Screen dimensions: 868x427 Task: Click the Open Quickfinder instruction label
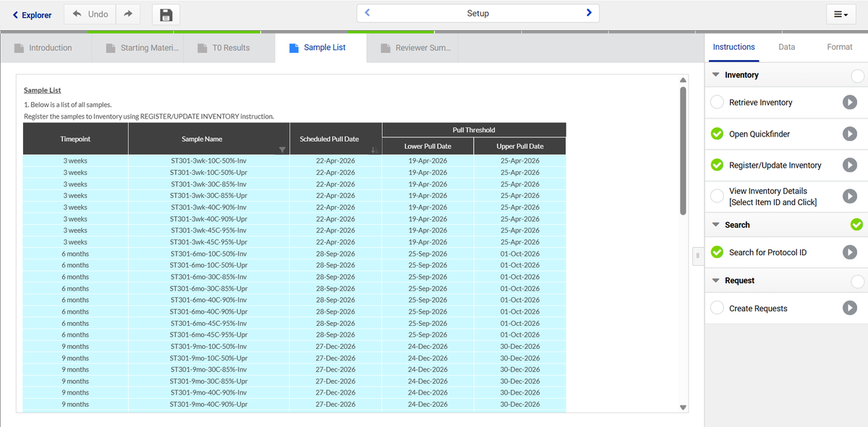(759, 134)
